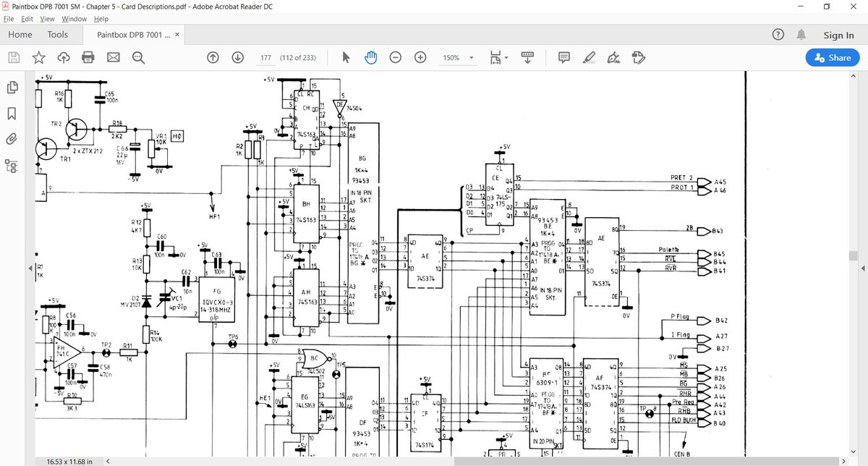This screenshot has height=466, width=868.
Task: Open the notifications bell
Action: pyautogui.click(x=801, y=35)
